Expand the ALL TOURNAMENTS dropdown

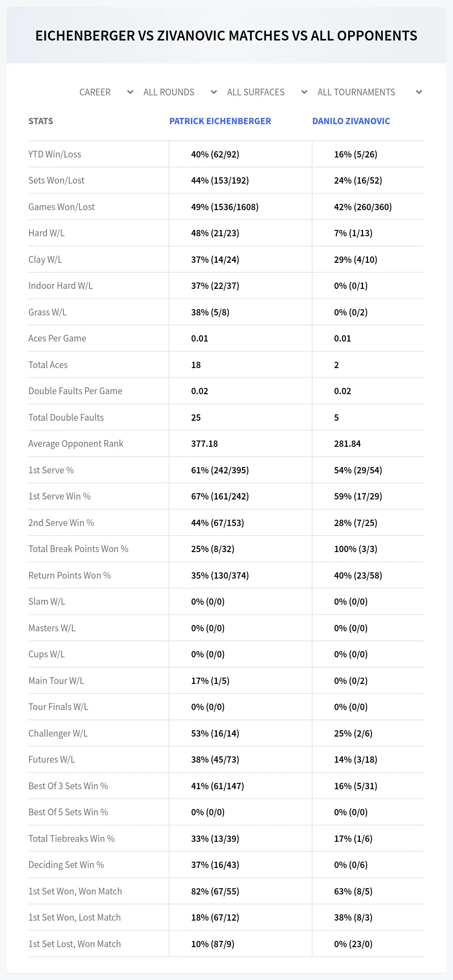[369, 92]
